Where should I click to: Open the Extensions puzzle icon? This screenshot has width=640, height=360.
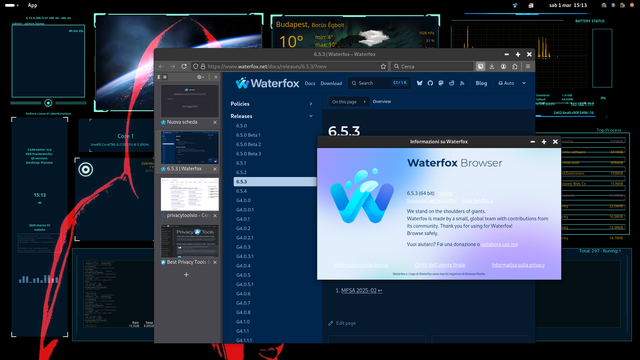click(x=515, y=67)
